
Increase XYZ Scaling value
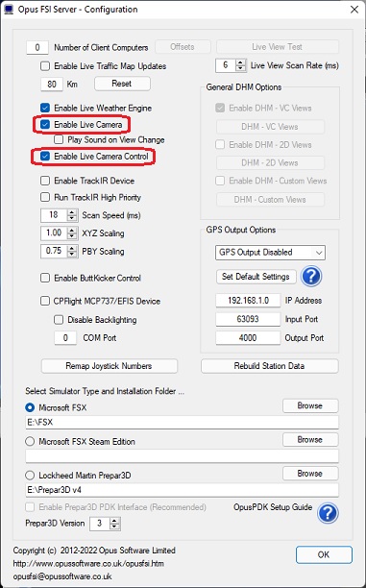[x=72, y=230]
